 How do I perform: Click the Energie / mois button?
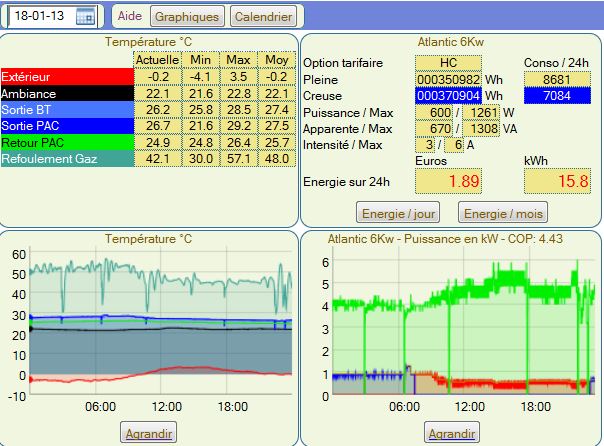pyautogui.click(x=502, y=211)
